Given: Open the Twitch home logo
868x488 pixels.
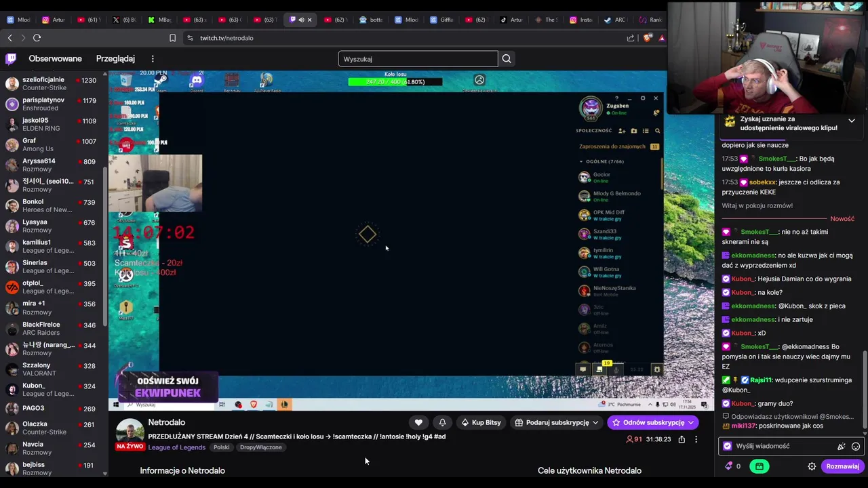Looking at the screenshot, I should click(x=11, y=59).
